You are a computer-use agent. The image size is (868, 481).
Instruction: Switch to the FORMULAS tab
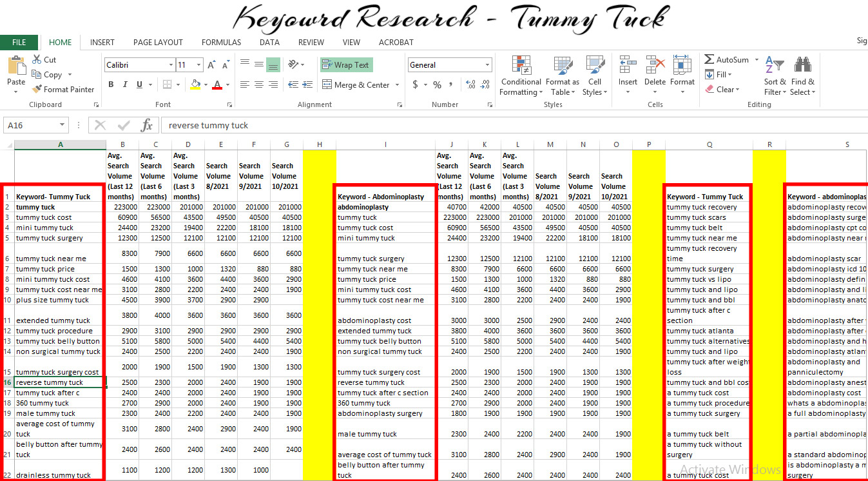click(221, 43)
